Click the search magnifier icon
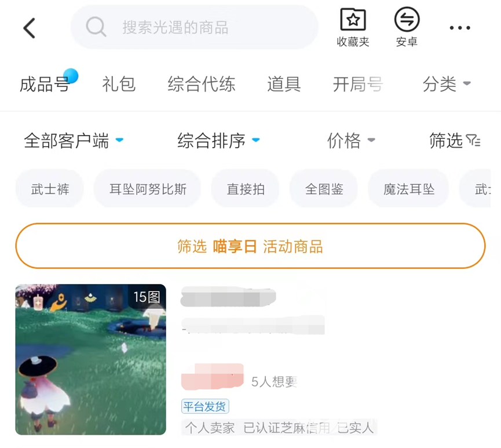 click(x=96, y=27)
